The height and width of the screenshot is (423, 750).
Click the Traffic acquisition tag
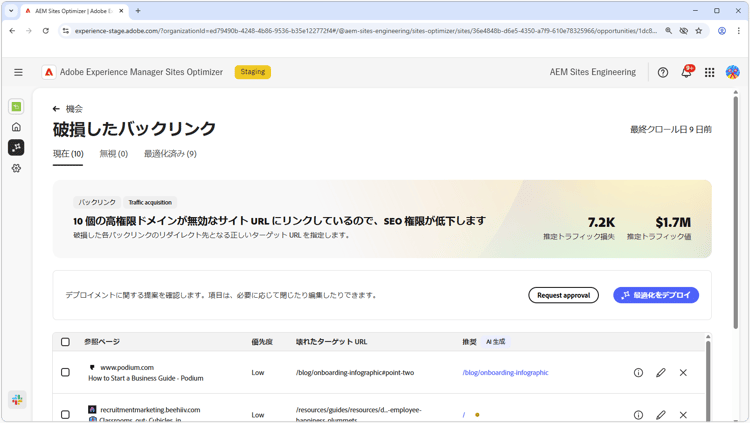click(x=150, y=202)
